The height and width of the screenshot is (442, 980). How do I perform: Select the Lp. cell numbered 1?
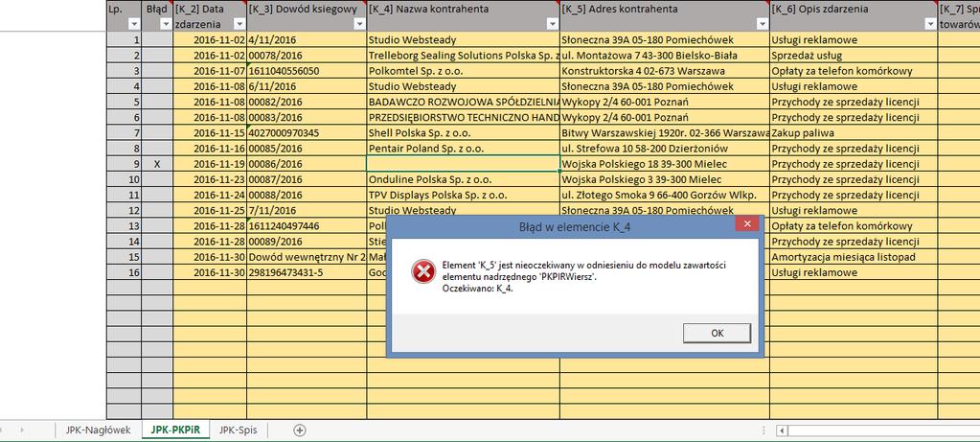click(124, 39)
